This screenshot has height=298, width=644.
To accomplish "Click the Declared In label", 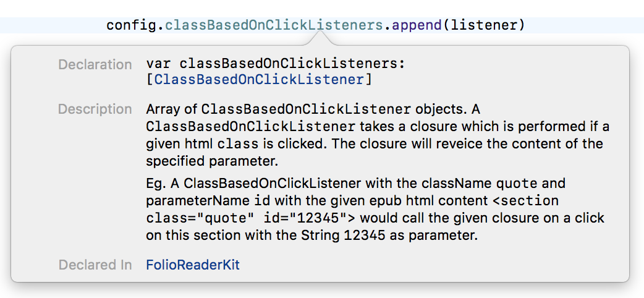I will [95, 265].
